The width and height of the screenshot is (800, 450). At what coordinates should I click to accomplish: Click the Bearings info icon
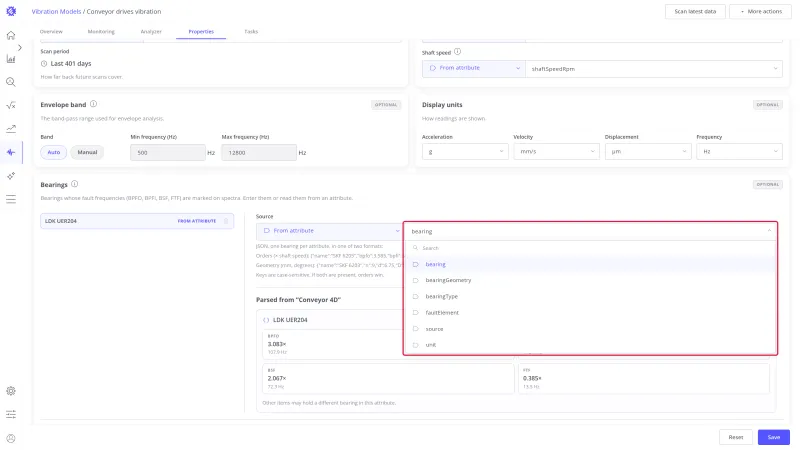[x=74, y=184]
